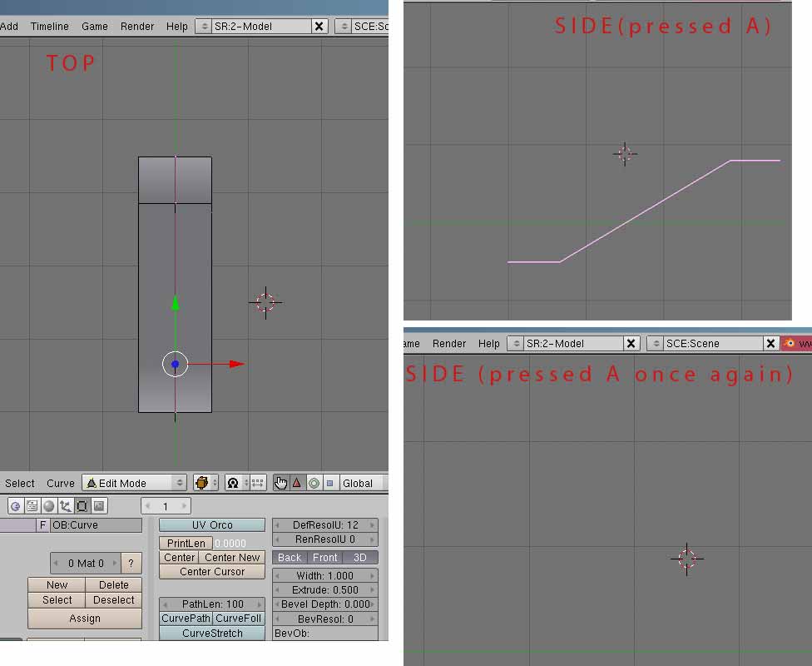Click the Assign button
Viewport: 812px width, 666px height.
pyautogui.click(x=84, y=619)
